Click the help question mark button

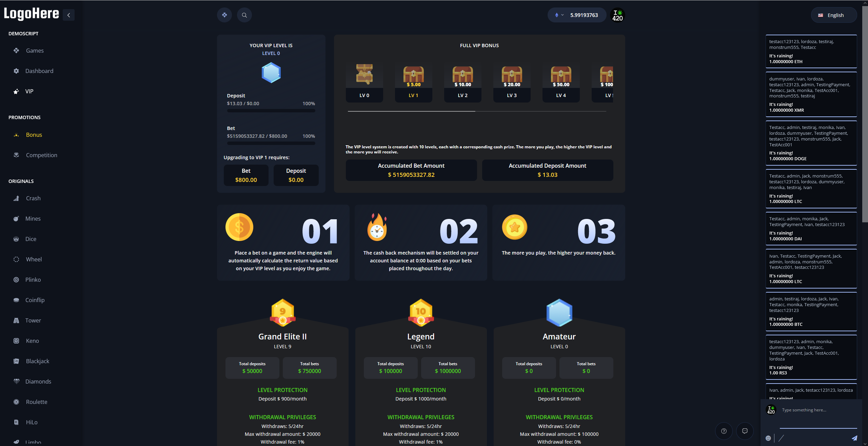[x=724, y=431]
